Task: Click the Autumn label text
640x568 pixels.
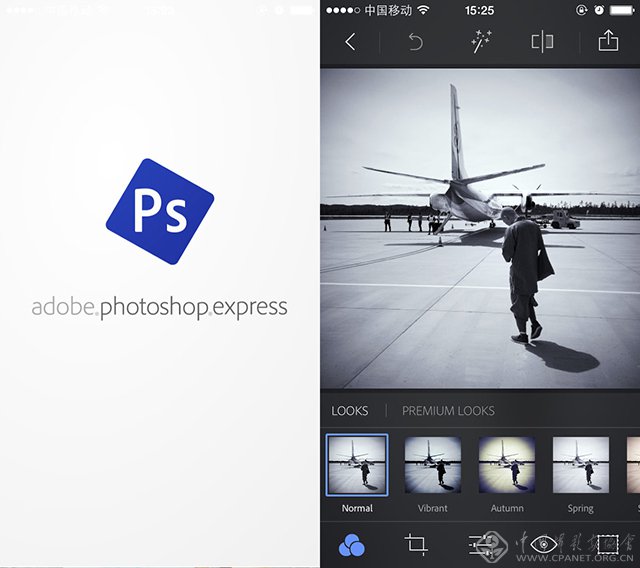Action: click(x=506, y=508)
